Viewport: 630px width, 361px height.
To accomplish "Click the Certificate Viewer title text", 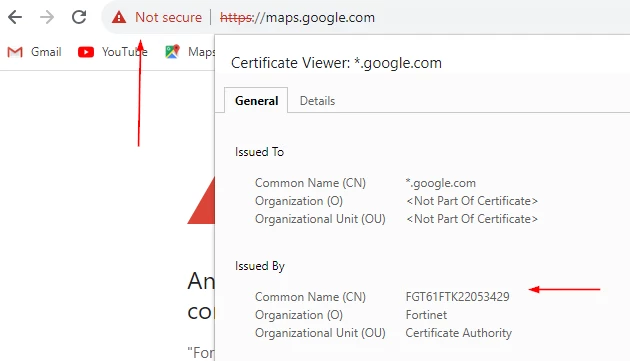I will [336, 63].
